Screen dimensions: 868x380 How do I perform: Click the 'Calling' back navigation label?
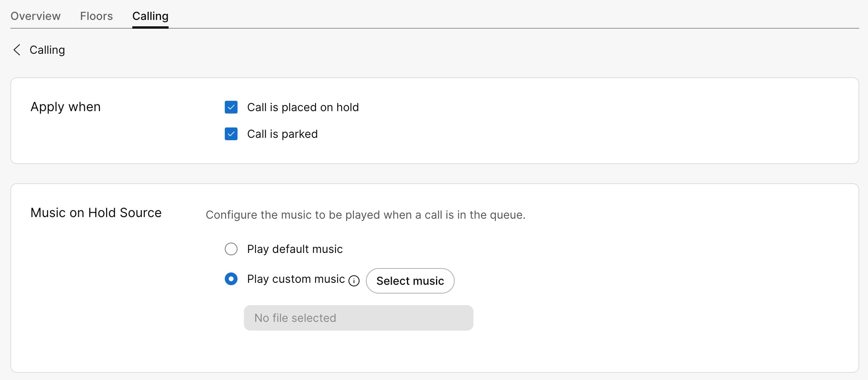47,50
